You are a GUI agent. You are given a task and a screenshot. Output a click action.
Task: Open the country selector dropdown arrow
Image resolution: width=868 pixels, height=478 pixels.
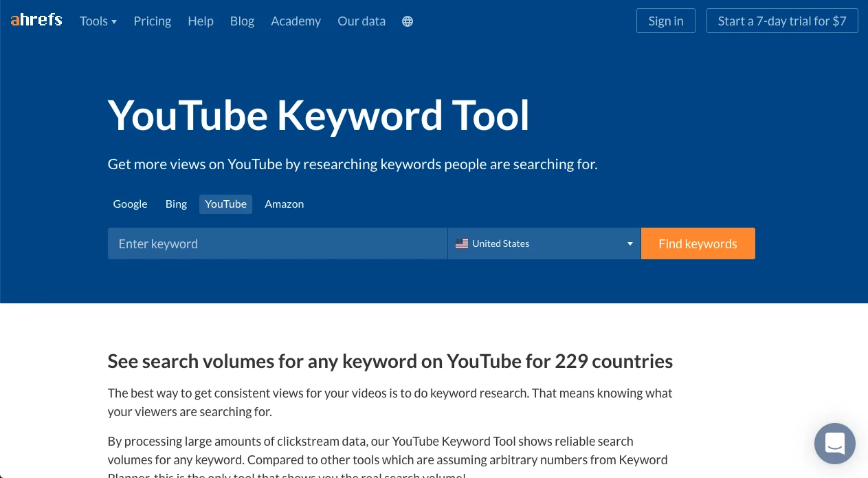coord(630,243)
